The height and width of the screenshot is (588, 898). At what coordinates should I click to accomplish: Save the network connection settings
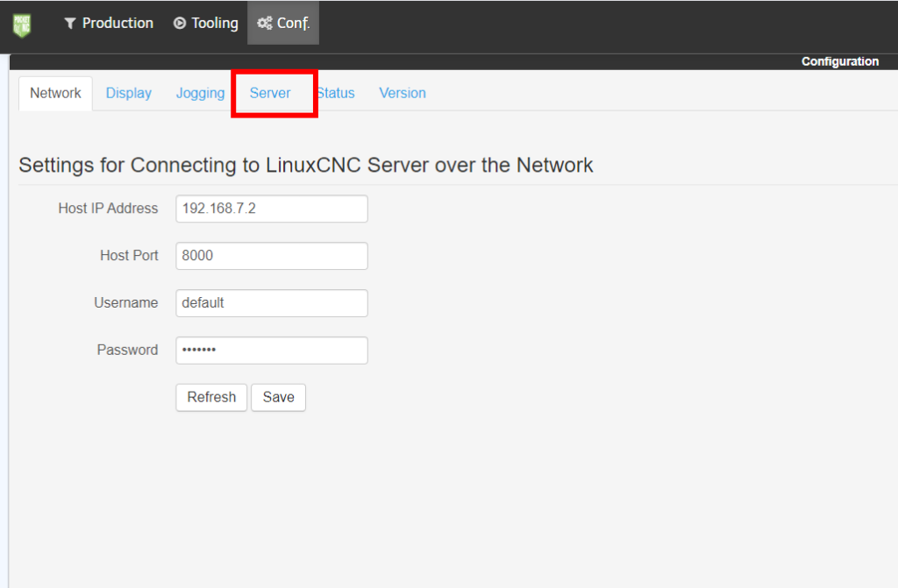[278, 397]
